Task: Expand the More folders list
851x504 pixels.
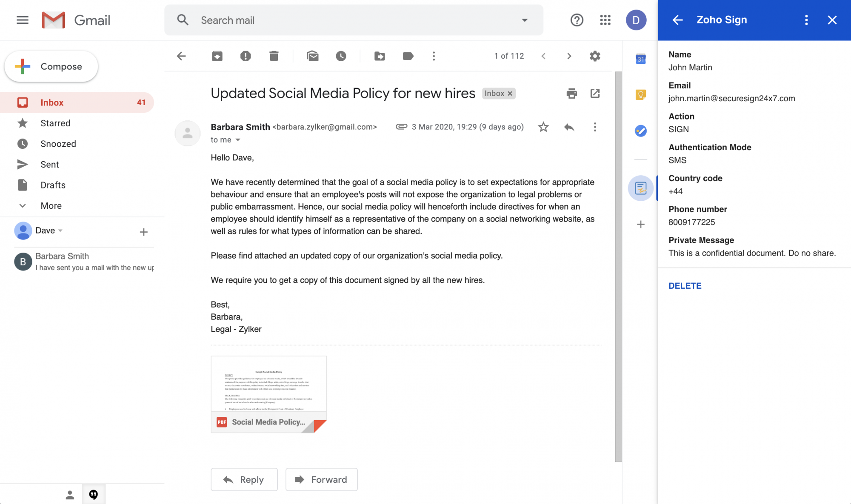Action: pyautogui.click(x=51, y=205)
